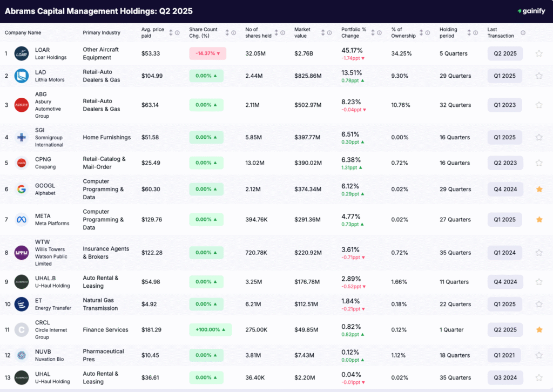Screen dimensions: 553x392
Task: Unfavorite the CRCL row star
Action: pyautogui.click(x=539, y=330)
